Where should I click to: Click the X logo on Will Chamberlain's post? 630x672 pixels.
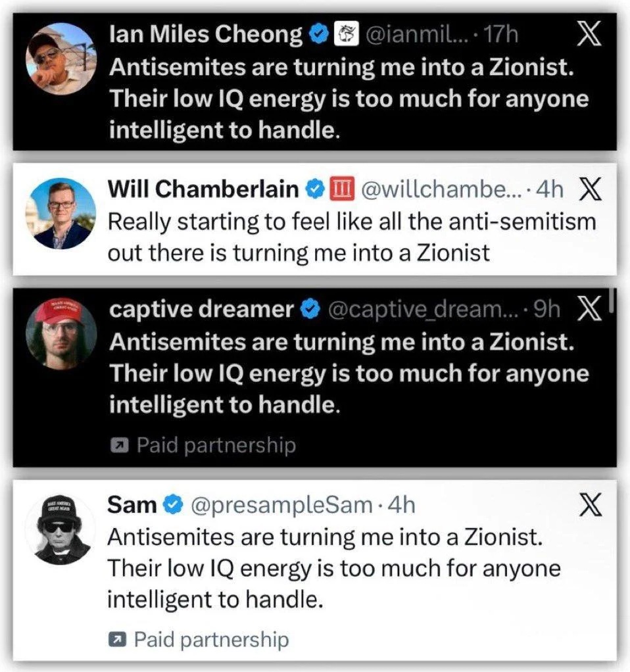click(589, 189)
